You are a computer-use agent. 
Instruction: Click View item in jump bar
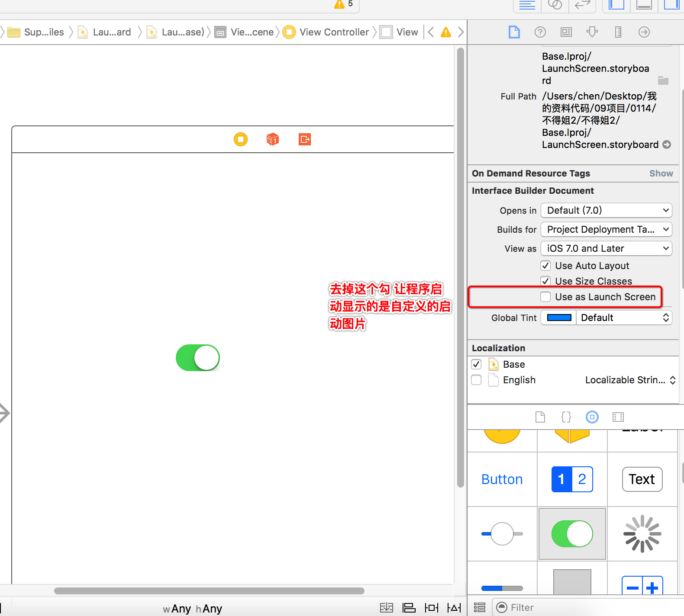tap(399, 32)
